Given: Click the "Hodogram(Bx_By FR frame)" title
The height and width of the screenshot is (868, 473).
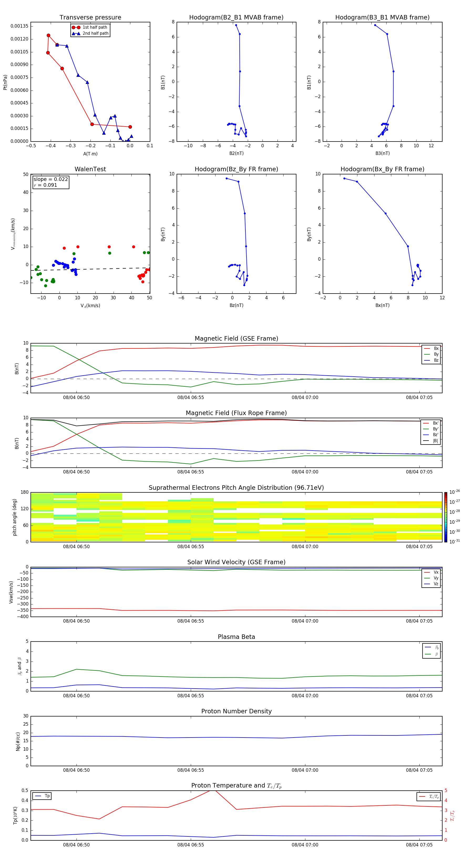Looking at the screenshot, I should pos(382,169).
